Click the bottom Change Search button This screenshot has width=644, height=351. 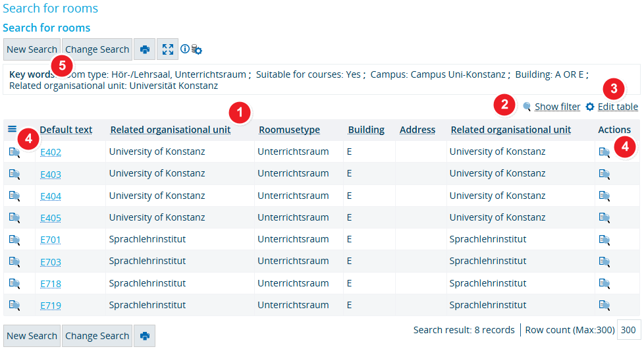pyautogui.click(x=97, y=337)
